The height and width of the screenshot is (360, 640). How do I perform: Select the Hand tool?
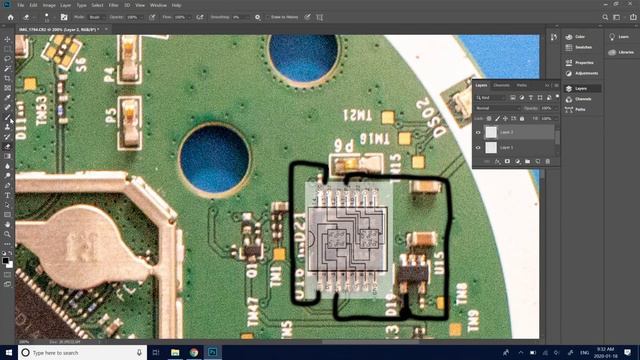click(x=7, y=224)
